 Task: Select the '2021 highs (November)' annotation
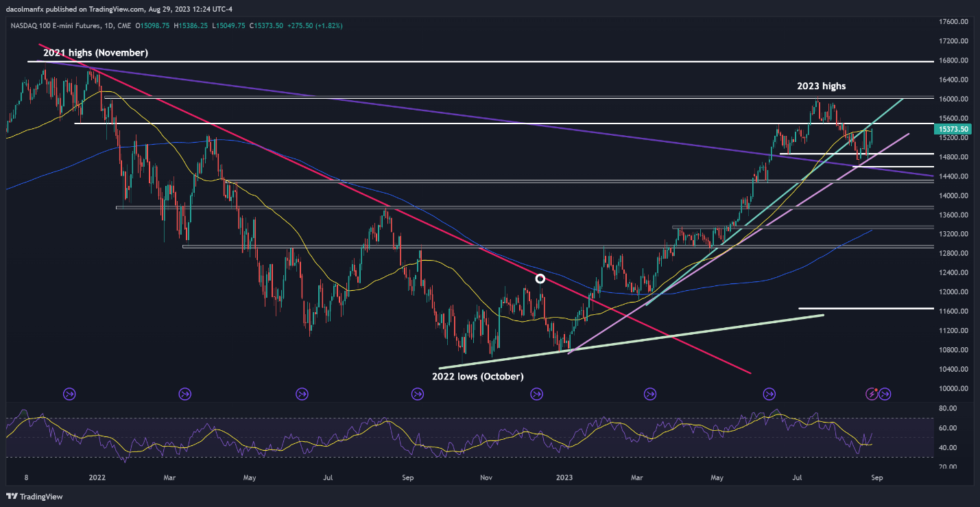click(95, 52)
